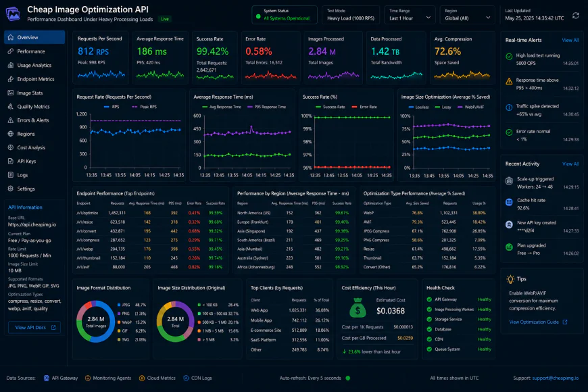The height and width of the screenshot is (392, 588).
Task: Click the Usage Analytics bar-chart icon
Action: coord(11,66)
